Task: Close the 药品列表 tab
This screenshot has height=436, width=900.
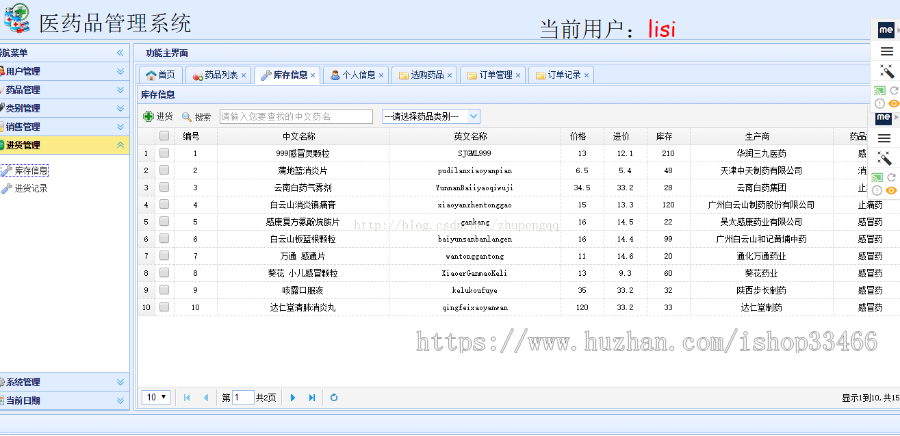Action: point(243,75)
